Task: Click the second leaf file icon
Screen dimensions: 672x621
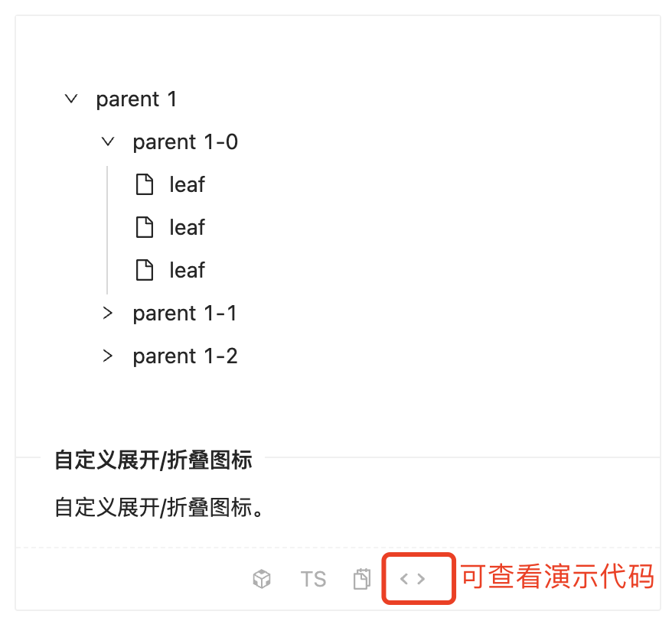Action: click(145, 227)
